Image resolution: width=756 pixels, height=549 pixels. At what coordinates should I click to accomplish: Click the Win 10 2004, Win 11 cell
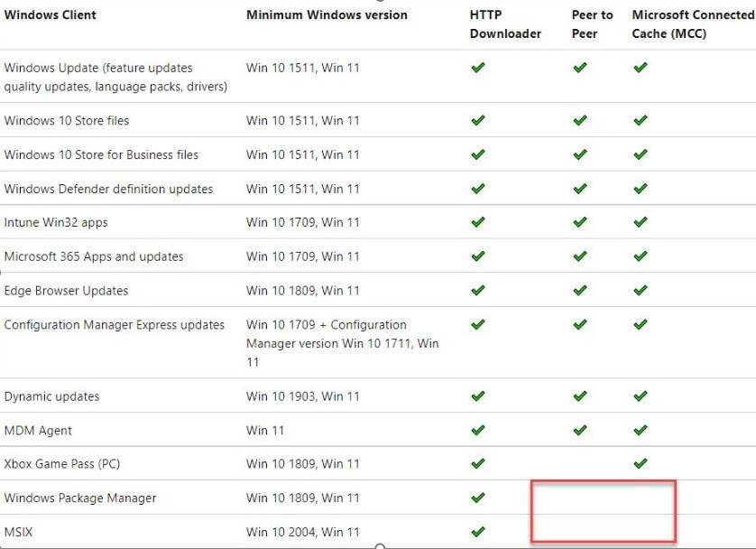tap(303, 532)
